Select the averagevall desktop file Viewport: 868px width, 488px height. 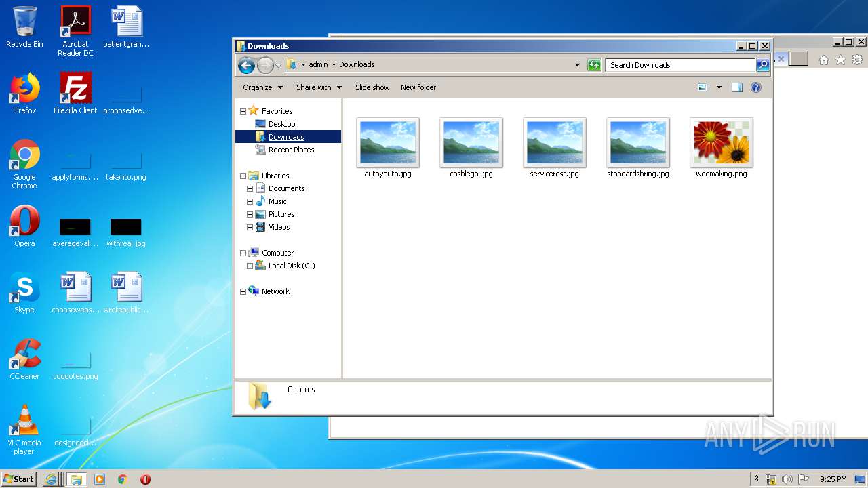click(x=75, y=232)
